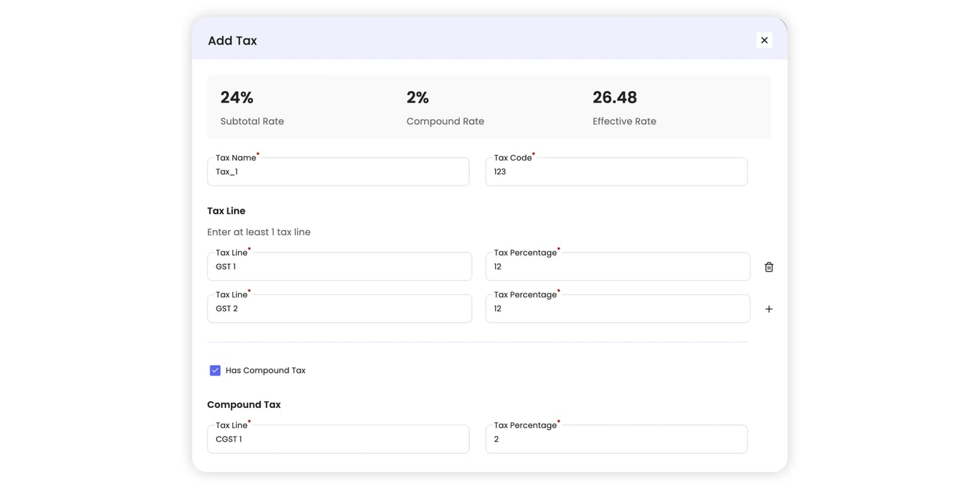Edit the GST 2 tax line name
980x489 pixels.
[x=339, y=308]
